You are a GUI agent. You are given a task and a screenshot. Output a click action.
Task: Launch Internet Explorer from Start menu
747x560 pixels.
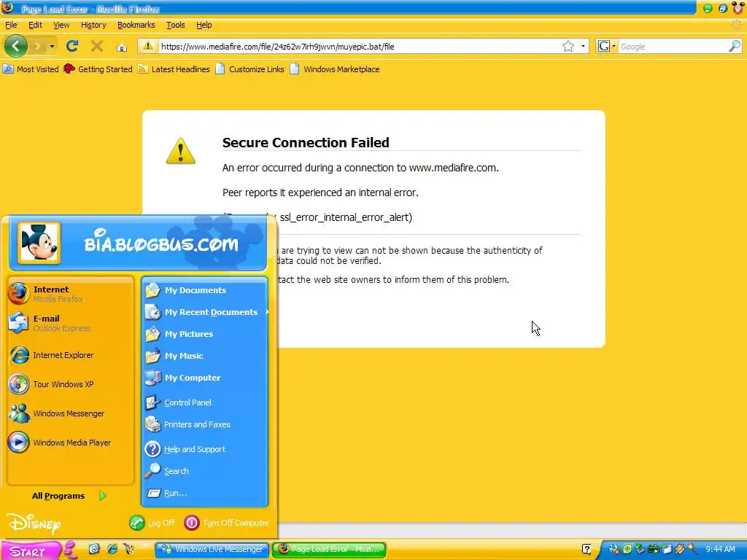(x=70, y=355)
